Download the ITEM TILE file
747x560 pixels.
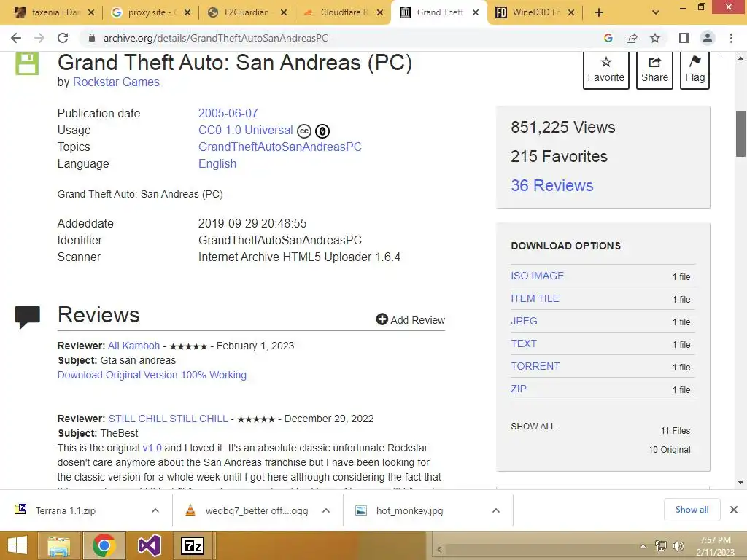(x=535, y=298)
